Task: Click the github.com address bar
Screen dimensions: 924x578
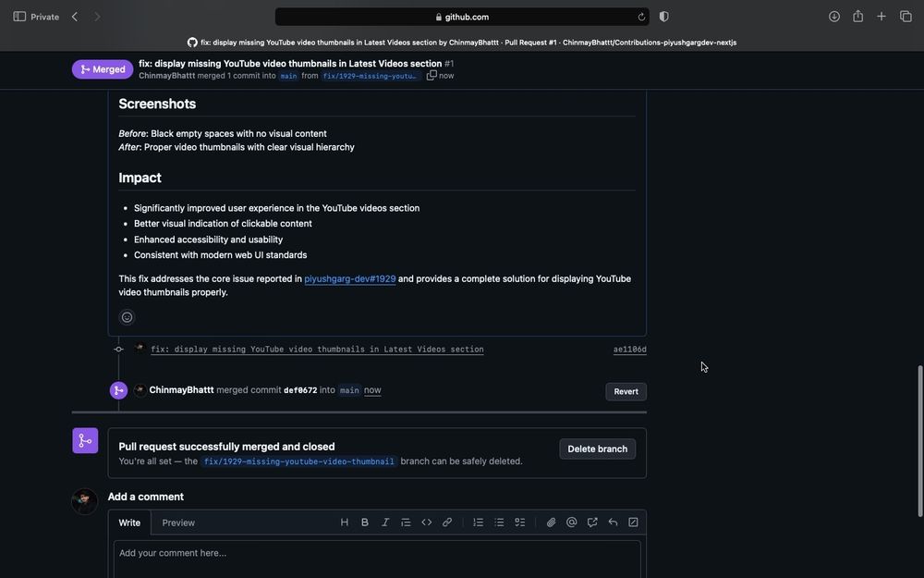Action: coord(462,17)
